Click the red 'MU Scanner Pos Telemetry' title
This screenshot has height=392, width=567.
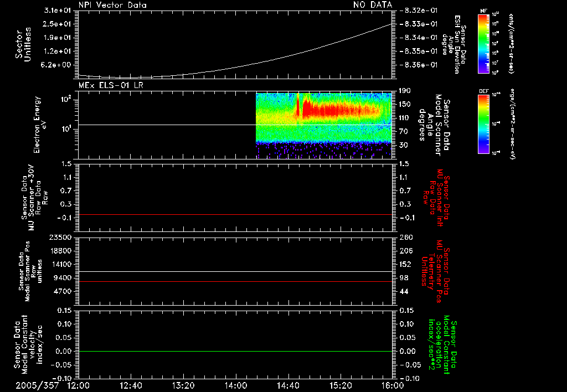tap(436, 271)
